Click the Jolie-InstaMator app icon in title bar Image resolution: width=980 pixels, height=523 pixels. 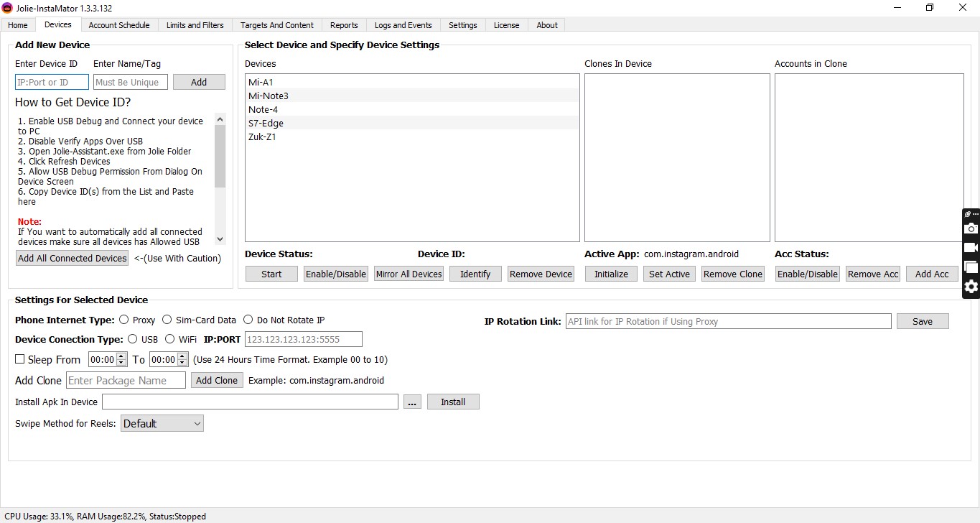(x=7, y=7)
